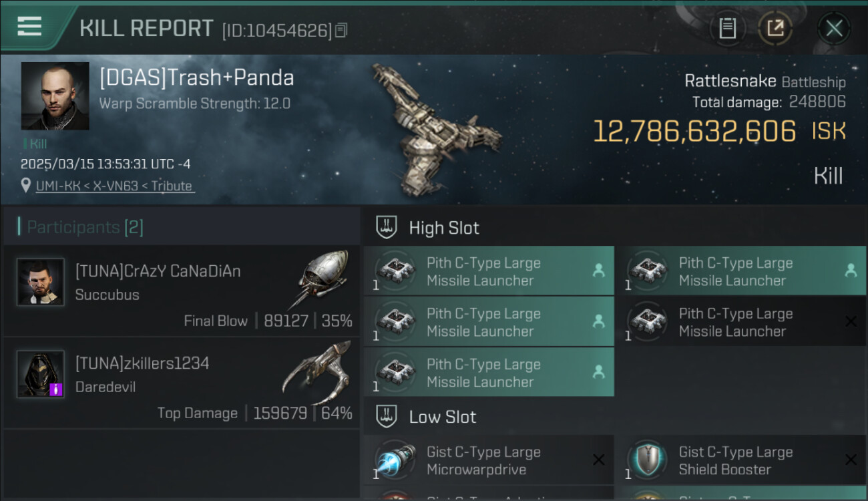This screenshot has height=501, width=868.
Task: Open CrAzY CaNaDiAn pilot portrait
Action: click(x=41, y=282)
